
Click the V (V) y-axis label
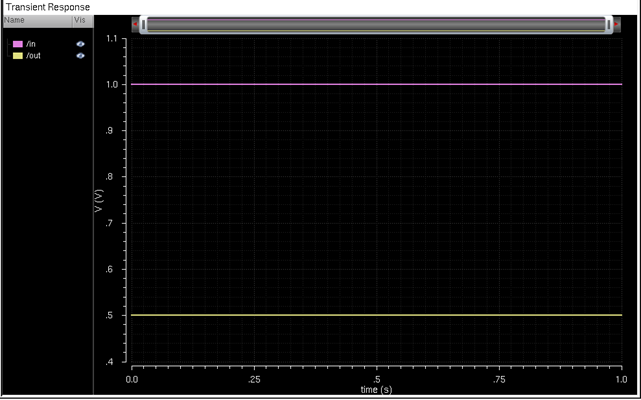pos(99,200)
